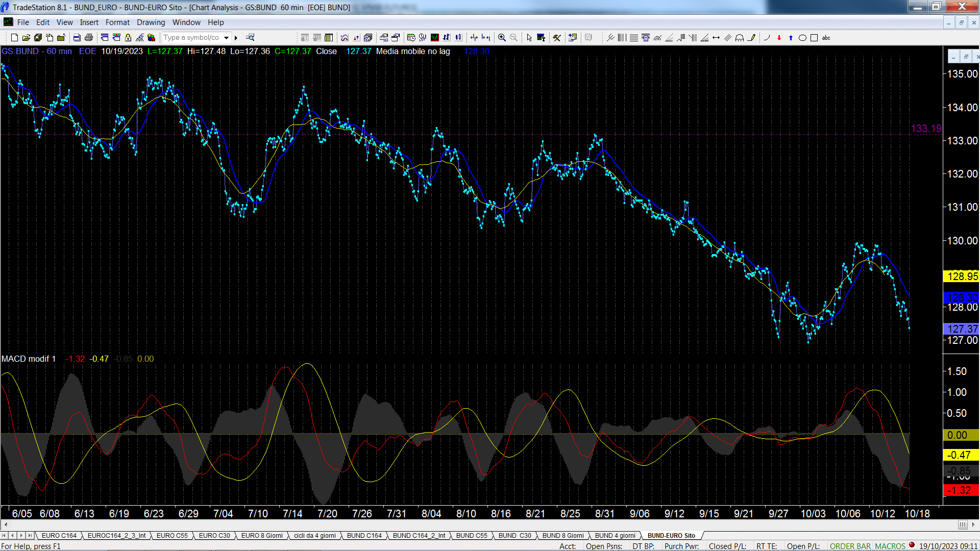The image size is (980, 551).
Task: Switch to the BUND C55 tab
Action: tap(472, 535)
